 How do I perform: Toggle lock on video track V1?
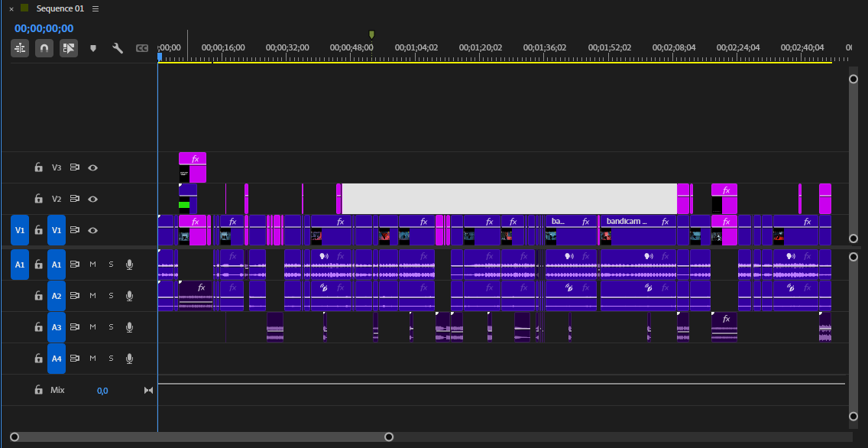coord(39,230)
